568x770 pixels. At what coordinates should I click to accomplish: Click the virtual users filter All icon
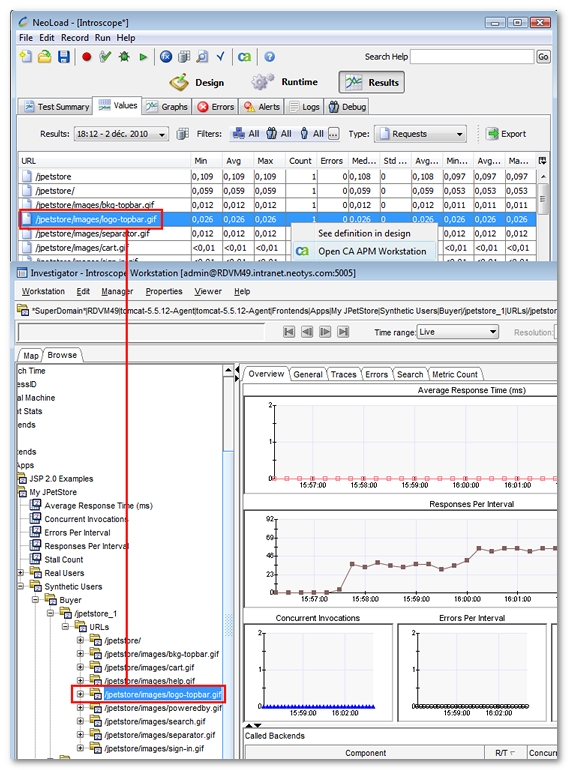point(312,134)
